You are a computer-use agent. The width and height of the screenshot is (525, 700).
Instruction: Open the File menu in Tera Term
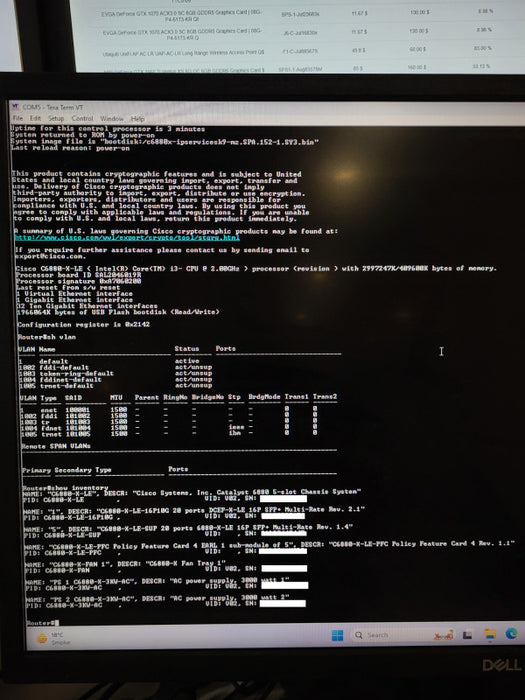click(x=18, y=118)
